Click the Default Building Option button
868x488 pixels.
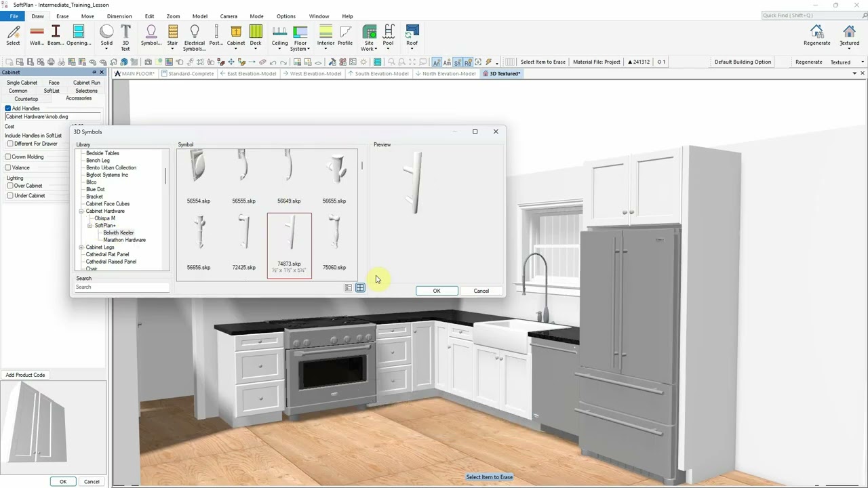(743, 62)
